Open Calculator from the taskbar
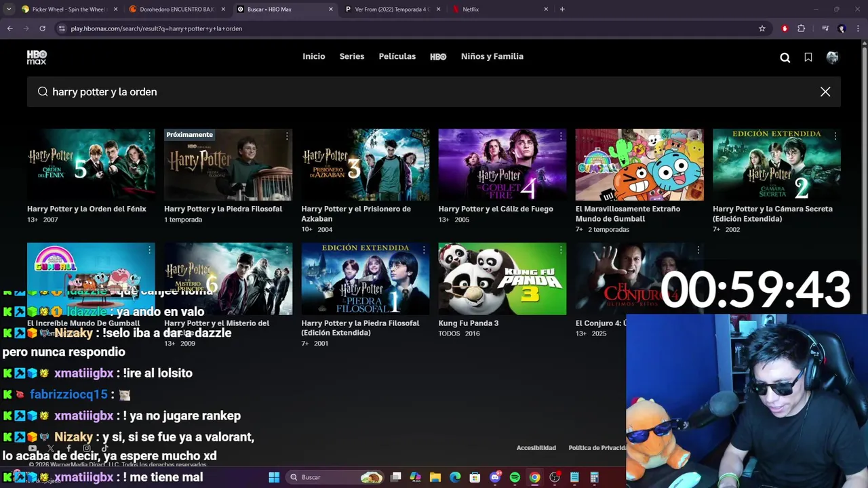Image resolution: width=868 pixels, height=488 pixels. pos(594,477)
